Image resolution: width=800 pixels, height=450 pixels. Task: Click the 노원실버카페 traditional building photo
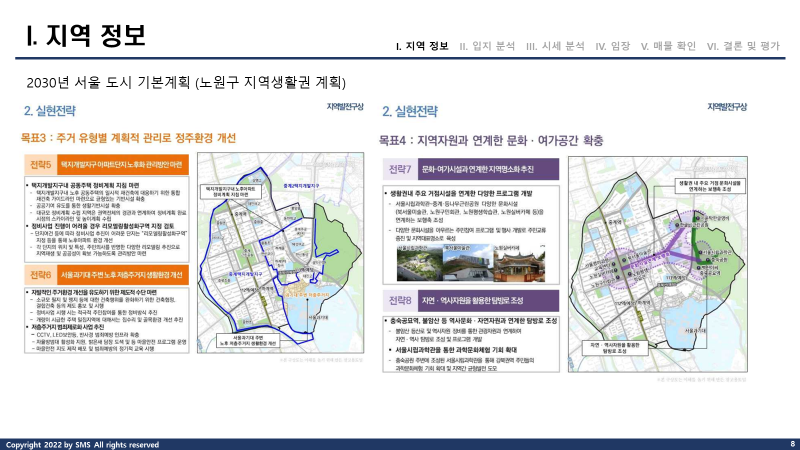pyautogui.click(x=519, y=263)
